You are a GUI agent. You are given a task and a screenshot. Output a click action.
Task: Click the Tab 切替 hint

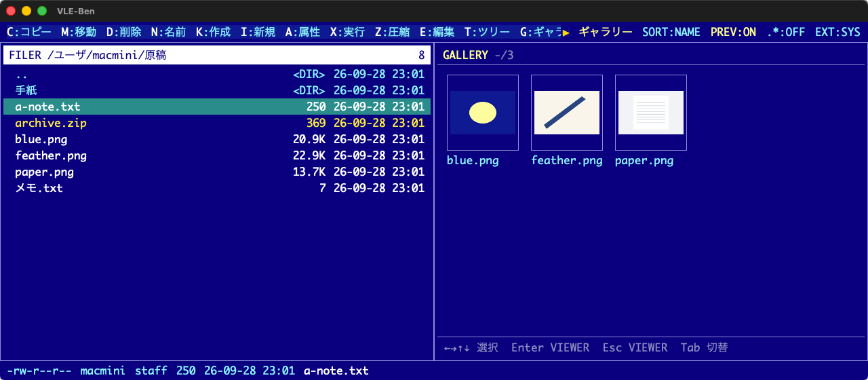pyautogui.click(x=704, y=347)
